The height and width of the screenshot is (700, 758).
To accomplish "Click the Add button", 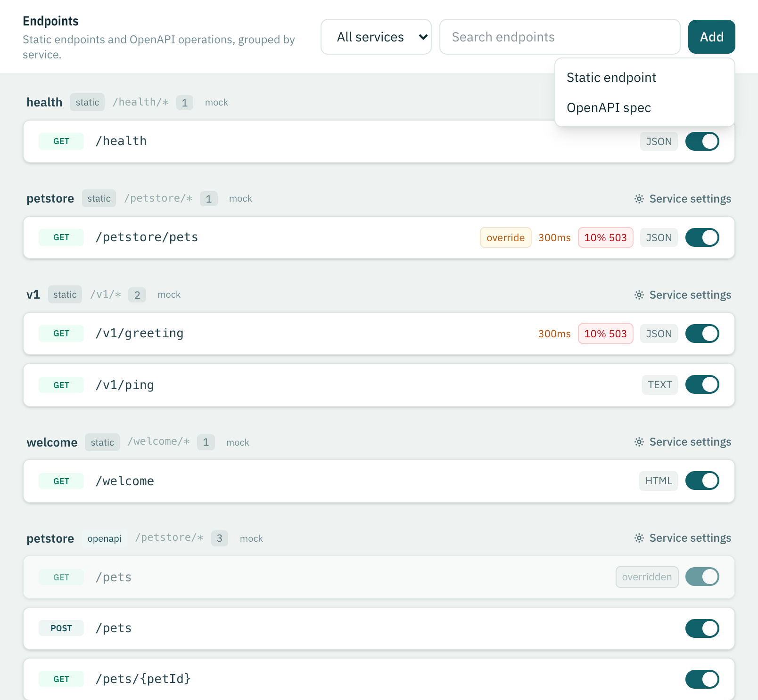I will click(711, 37).
